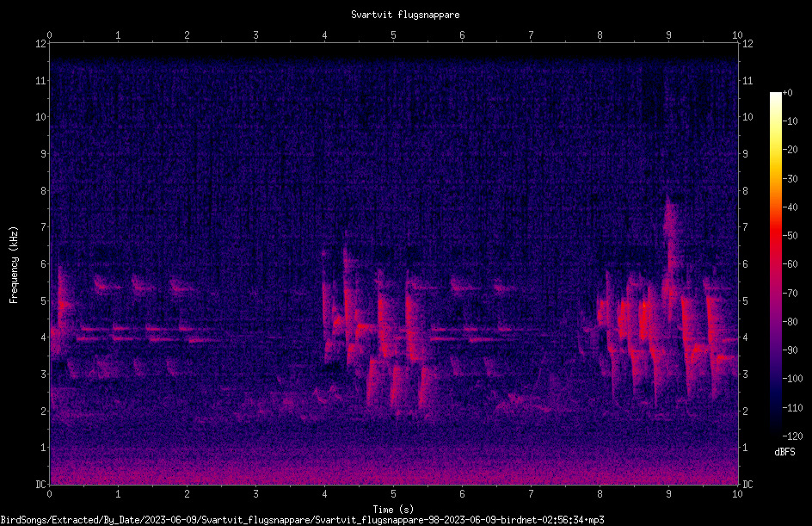Click the '-10' colorbar label
812x526 pixels.
790,121
